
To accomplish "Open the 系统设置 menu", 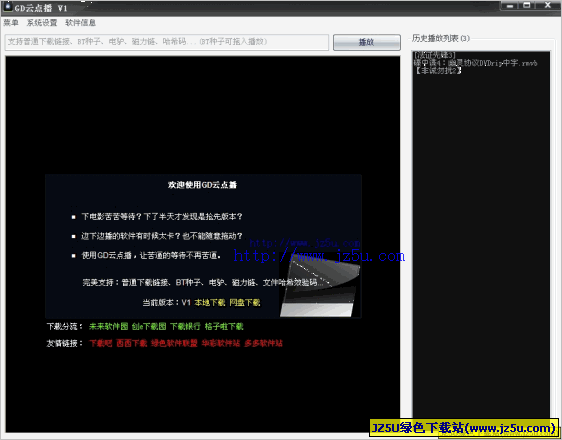I will [42, 23].
